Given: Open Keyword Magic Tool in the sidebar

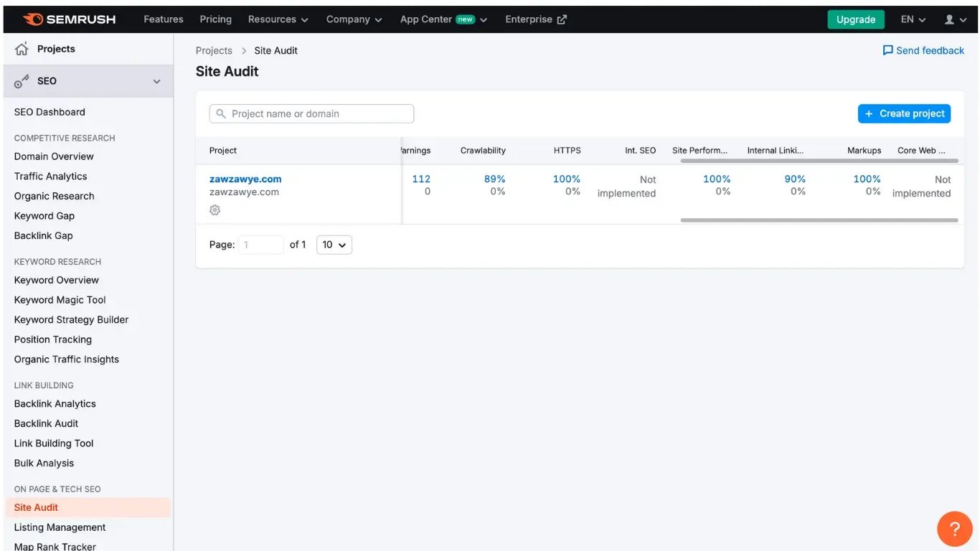Looking at the screenshot, I should [x=60, y=300].
